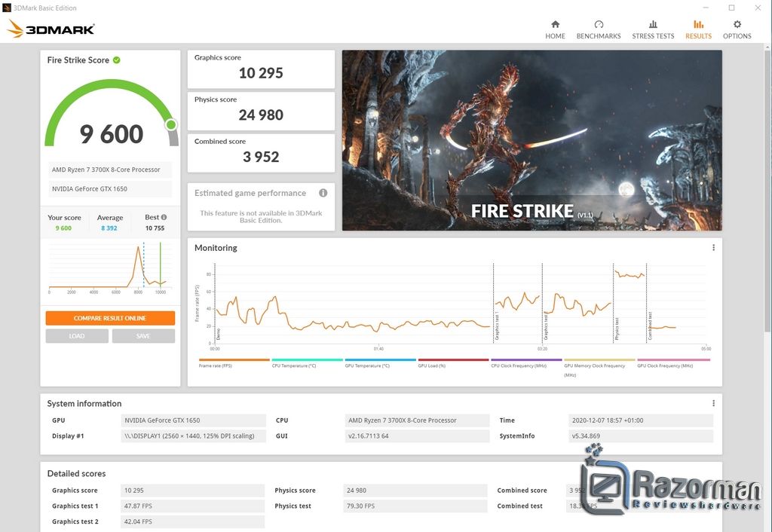Toggle the GPU Load (%) legend item
Screen dimensions: 772x532
point(453,363)
